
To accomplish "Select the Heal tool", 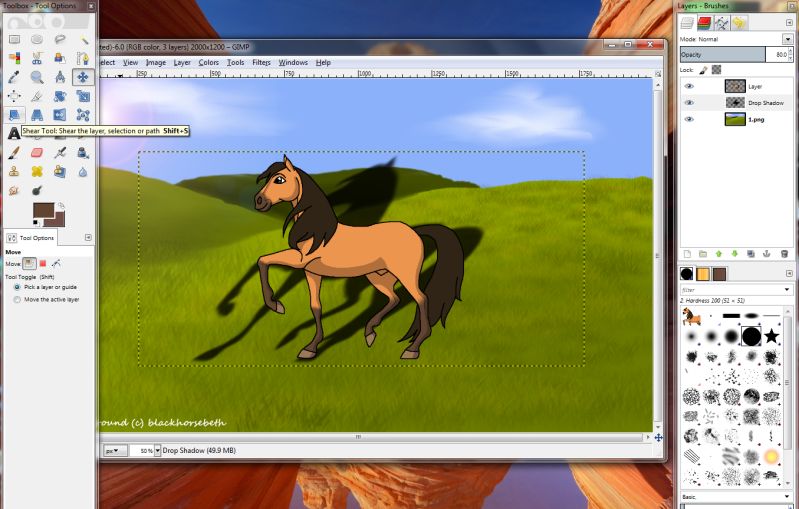I will 37,171.
